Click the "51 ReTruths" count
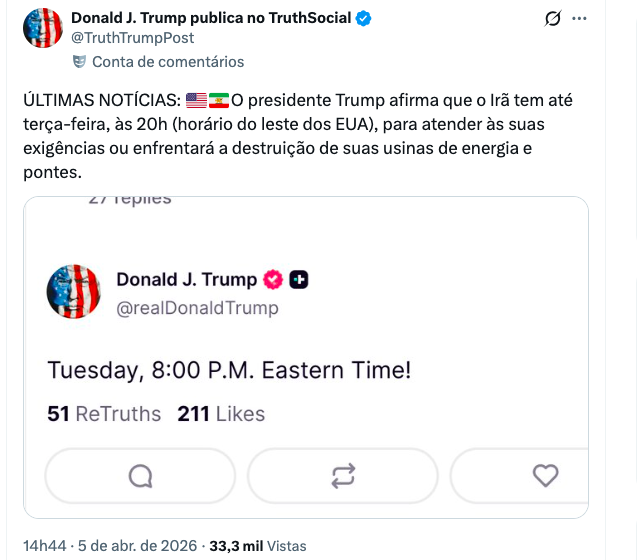Image resolution: width=637 pixels, height=560 pixels. click(104, 414)
